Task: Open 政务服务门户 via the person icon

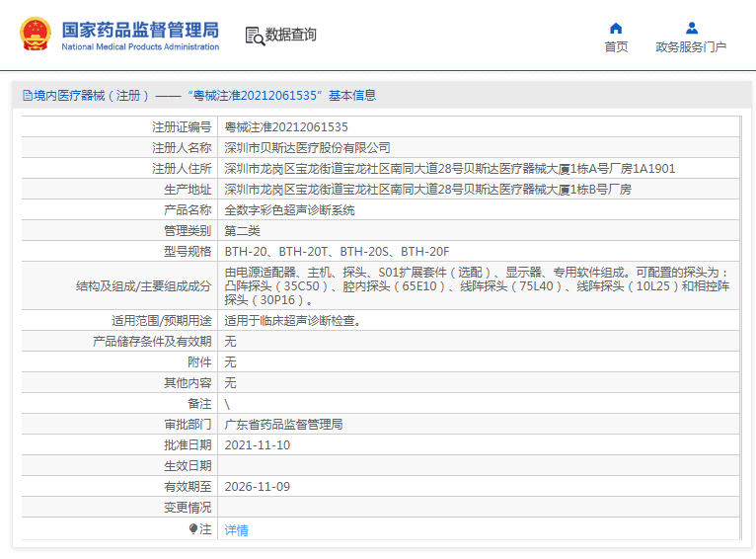Action: 692,28
